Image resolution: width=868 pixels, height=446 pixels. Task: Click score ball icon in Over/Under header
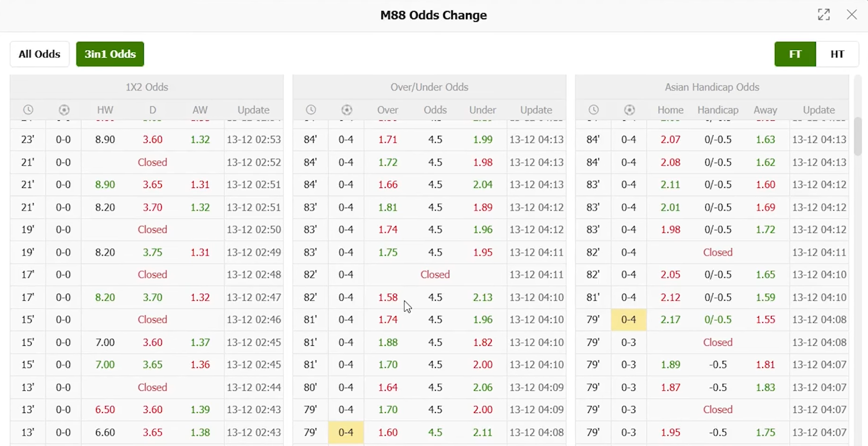click(346, 109)
